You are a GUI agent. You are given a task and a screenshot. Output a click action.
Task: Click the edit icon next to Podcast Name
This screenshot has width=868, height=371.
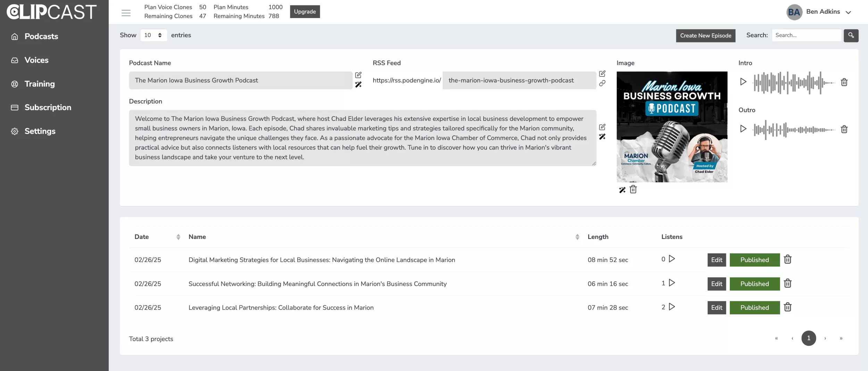click(x=358, y=75)
